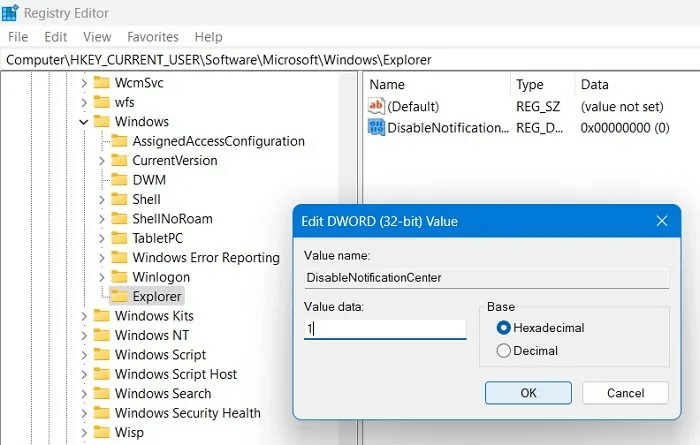The width and height of the screenshot is (700, 445).
Task: Click the AssignedAccessConfiguration folder icon
Action: point(119,141)
